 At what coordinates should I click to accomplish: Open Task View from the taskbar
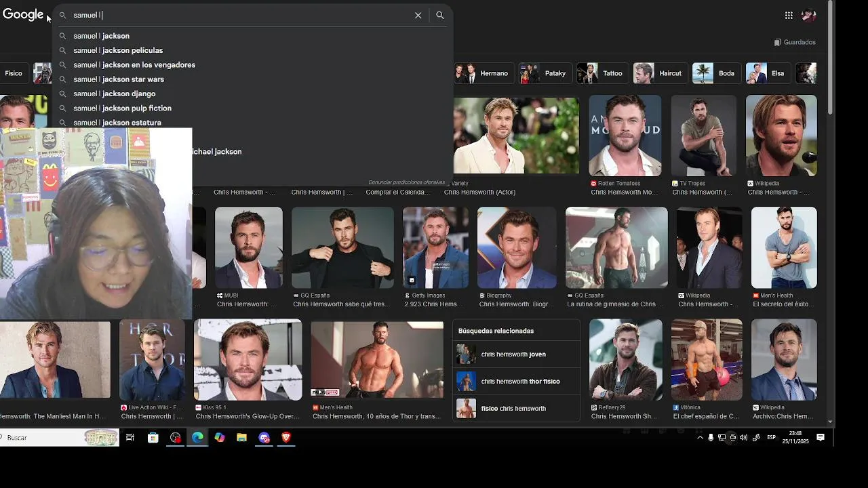click(130, 438)
